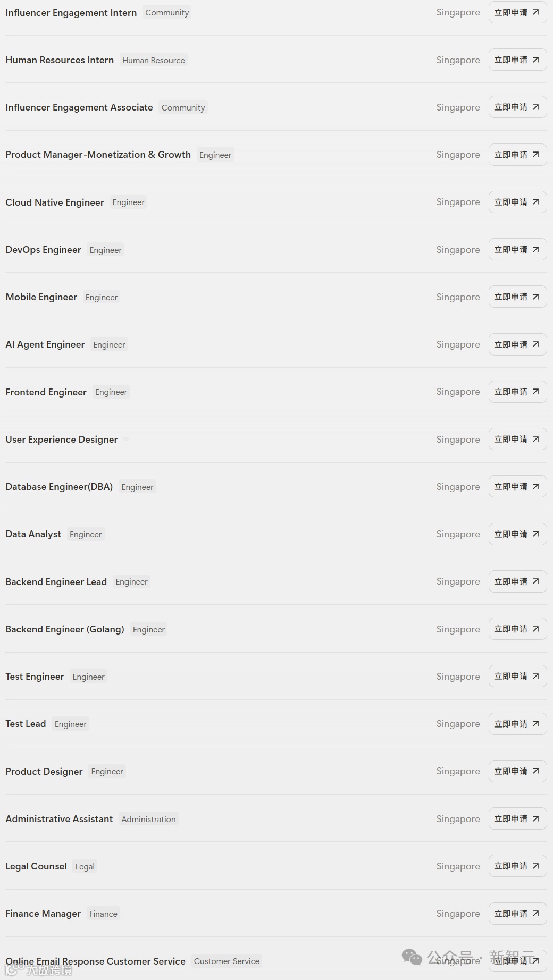Click the apply arrow icon beside DevOps Engineer

[535, 249]
